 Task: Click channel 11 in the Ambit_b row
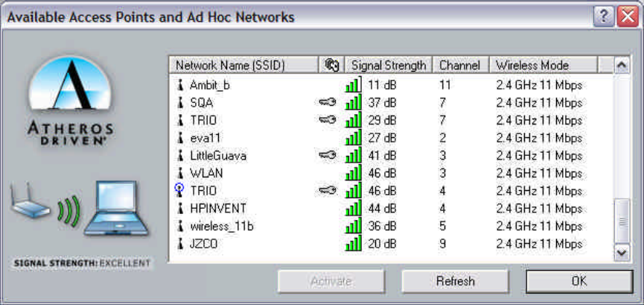[444, 85]
